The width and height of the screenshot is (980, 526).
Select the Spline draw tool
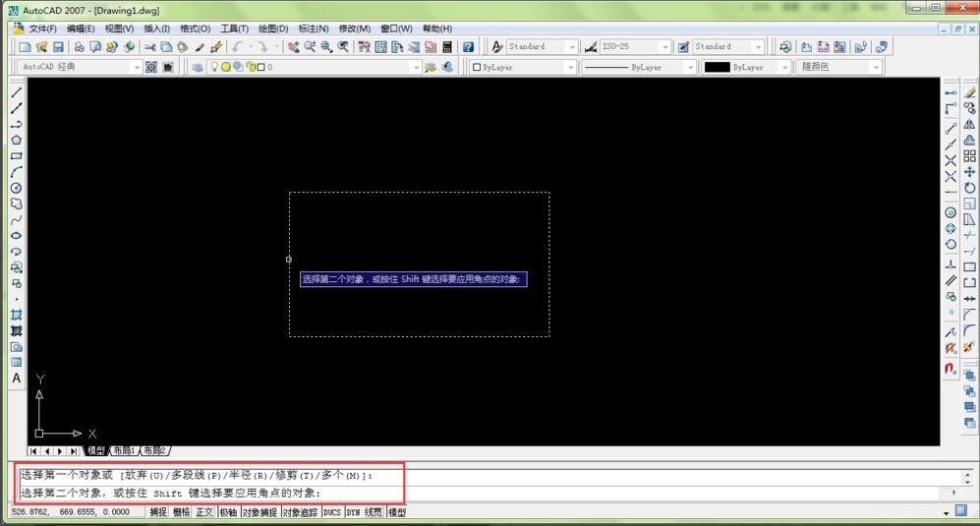coord(17,219)
